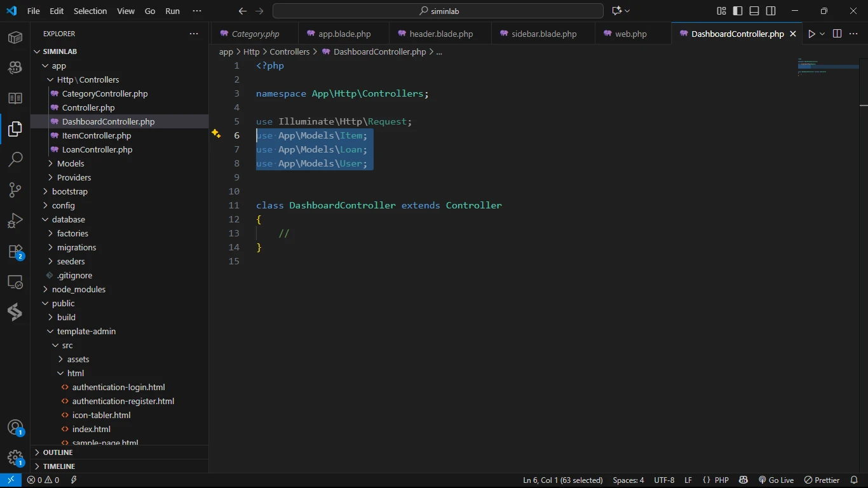Open the Run and Debug view

(x=15, y=220)
